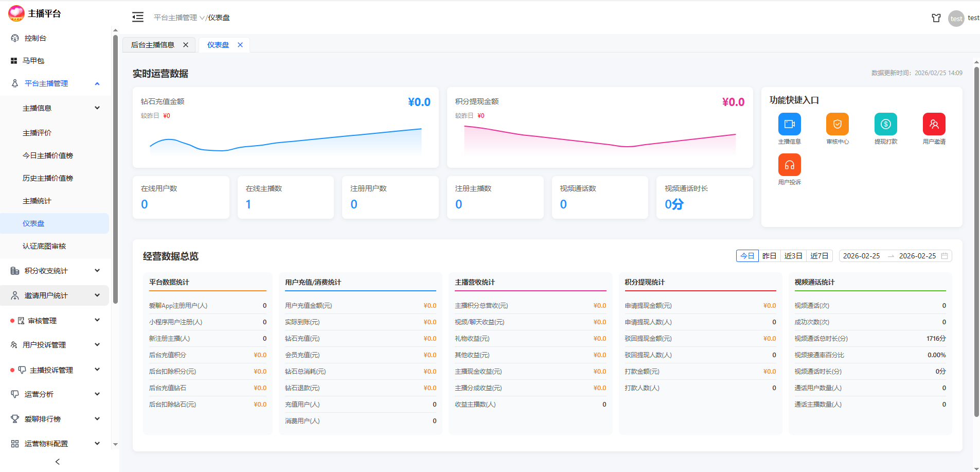980x472 pixels.
Task: Click the test user avatar
Action: (x=956, y=19)
